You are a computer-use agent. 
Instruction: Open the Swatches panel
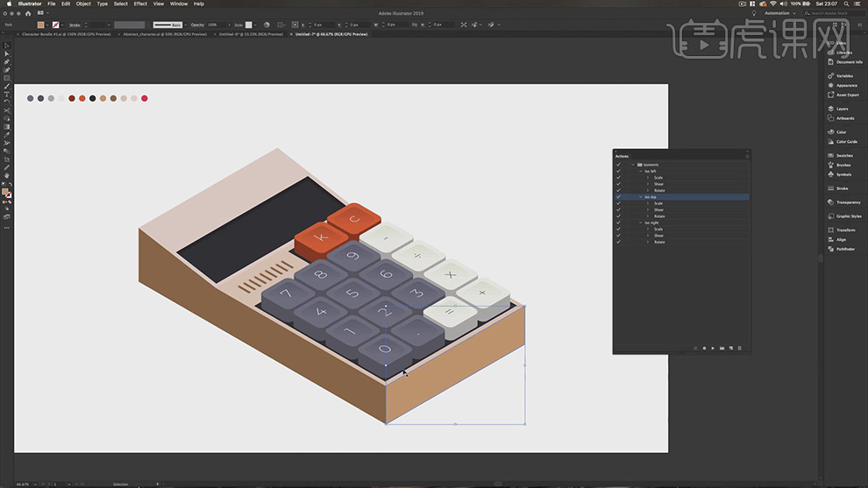pyautogui.click(x=843, y=155)
